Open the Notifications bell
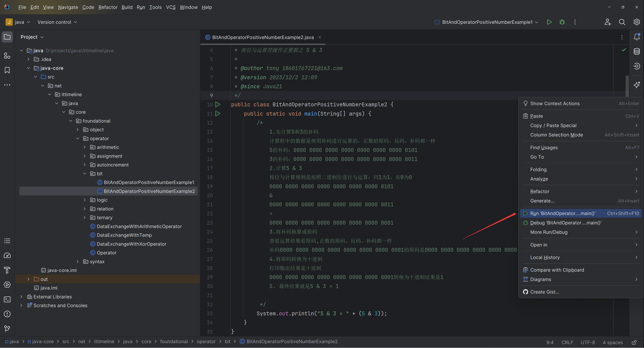This screenshot has height=348, width=644. click(636, 37)
